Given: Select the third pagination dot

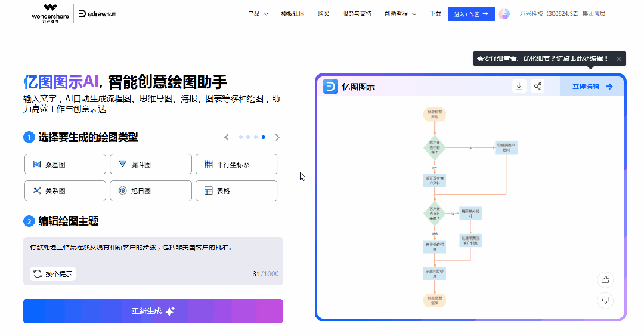Looking at the screenshot, I should [255, 137].
